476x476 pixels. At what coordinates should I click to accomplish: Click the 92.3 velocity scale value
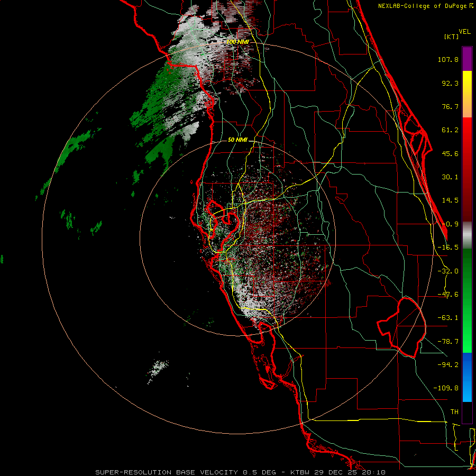coord(450,83)
